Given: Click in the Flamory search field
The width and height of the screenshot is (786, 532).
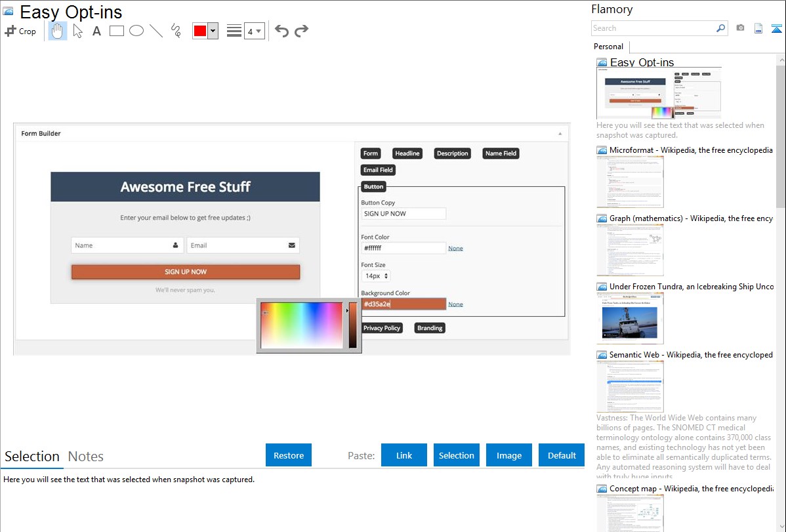Looking at the screenshot, I should (x=653, y=28).
